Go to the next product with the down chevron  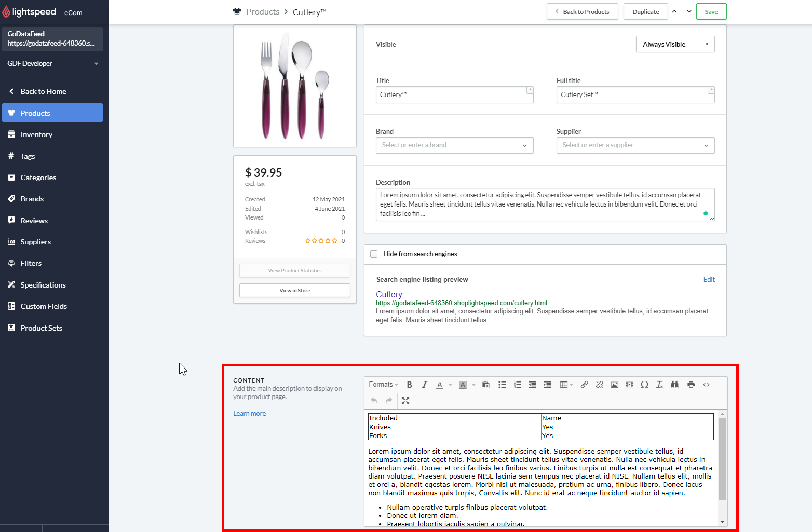689,11
